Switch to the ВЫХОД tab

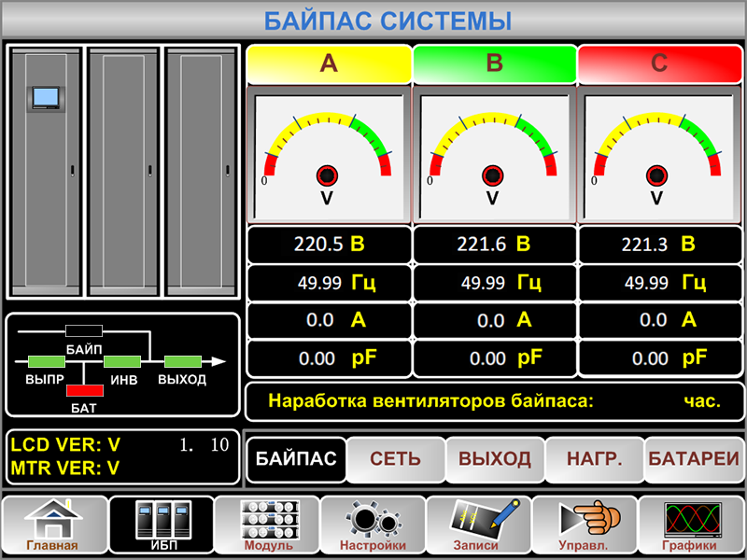click(x=494, y=459)
